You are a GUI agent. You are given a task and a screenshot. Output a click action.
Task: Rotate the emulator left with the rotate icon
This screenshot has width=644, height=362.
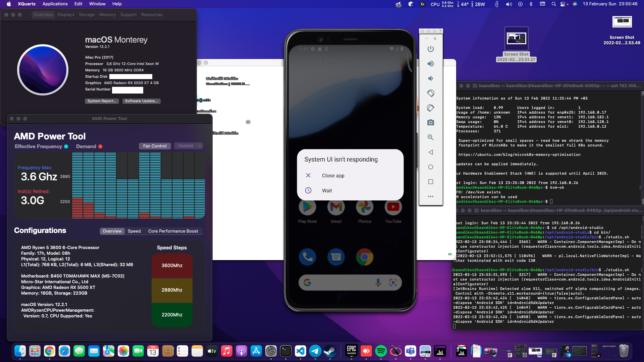[x=431, y=93]
